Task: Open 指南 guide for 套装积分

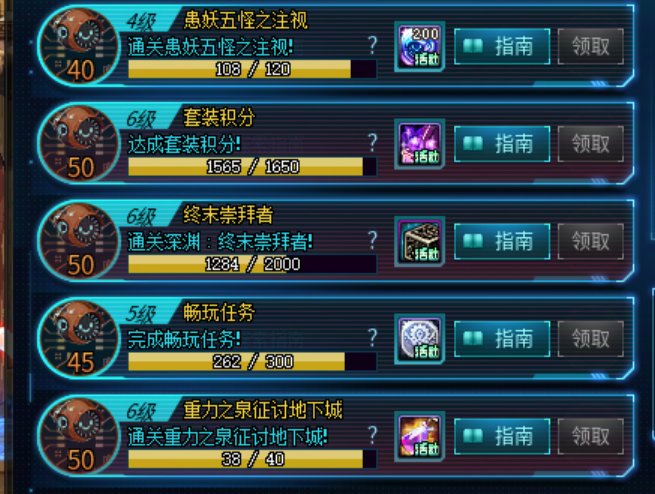Action: [x=502, y=144]
